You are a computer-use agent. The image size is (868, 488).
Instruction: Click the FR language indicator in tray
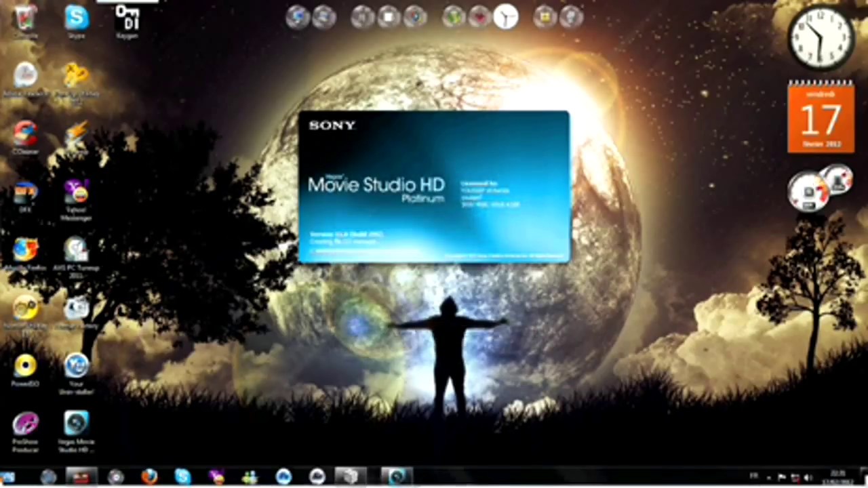753,477
